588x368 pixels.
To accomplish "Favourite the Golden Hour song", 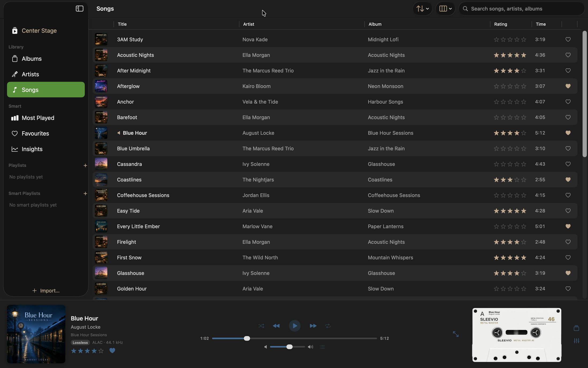I will (x=568, y=289).
